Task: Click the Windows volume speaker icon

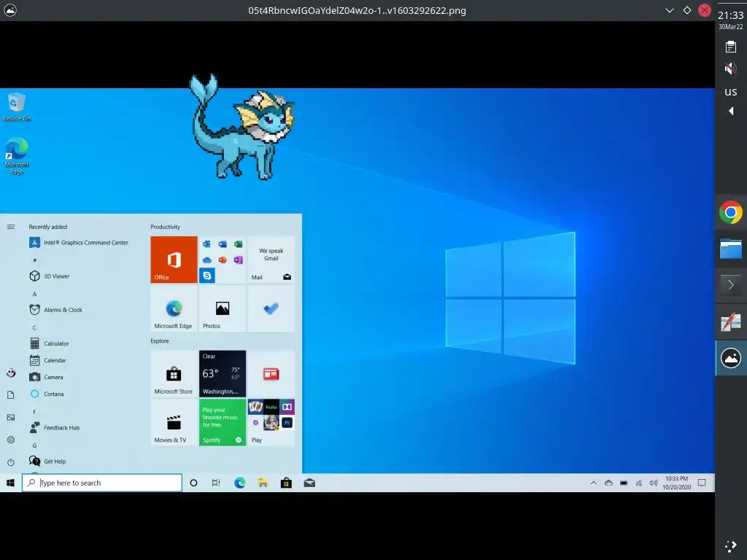Action: pyautogui.click(x=653, y=483)
